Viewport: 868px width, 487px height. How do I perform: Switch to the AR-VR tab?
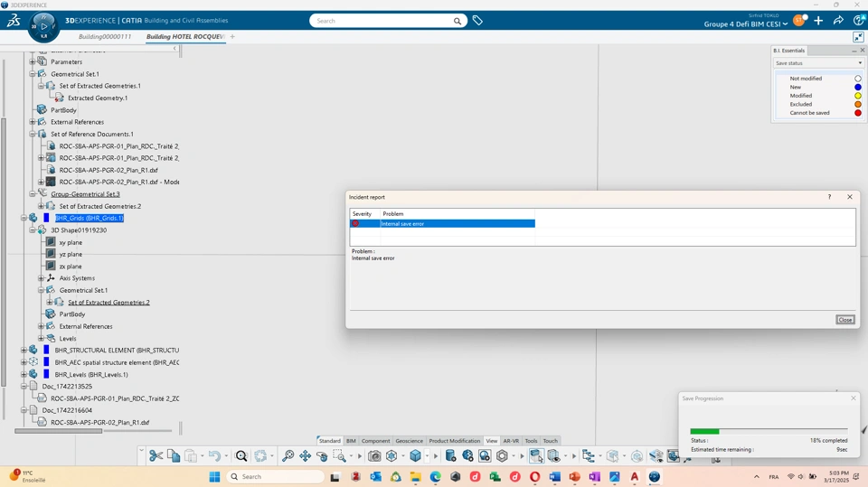pos(511,441)
